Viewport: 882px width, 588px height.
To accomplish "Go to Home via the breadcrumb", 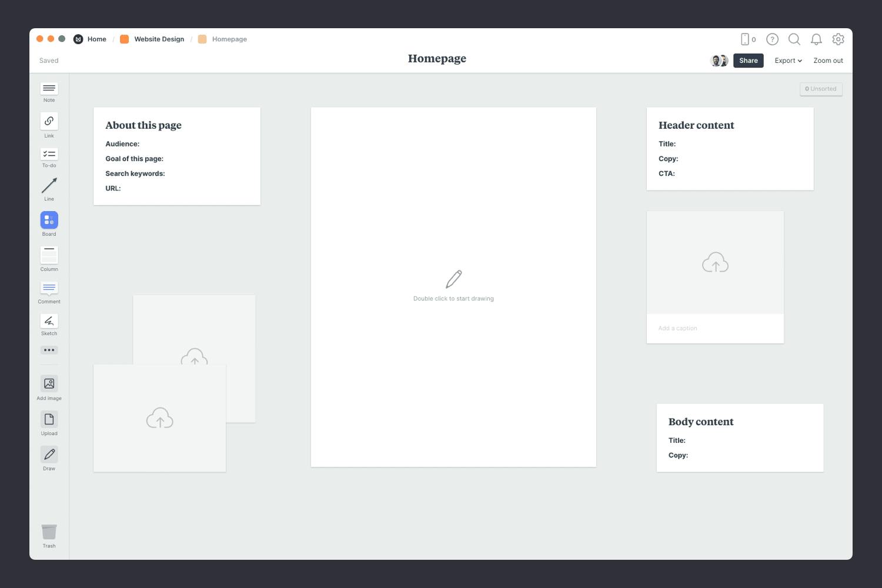I will pyautogui.click(x=96, y=39).
